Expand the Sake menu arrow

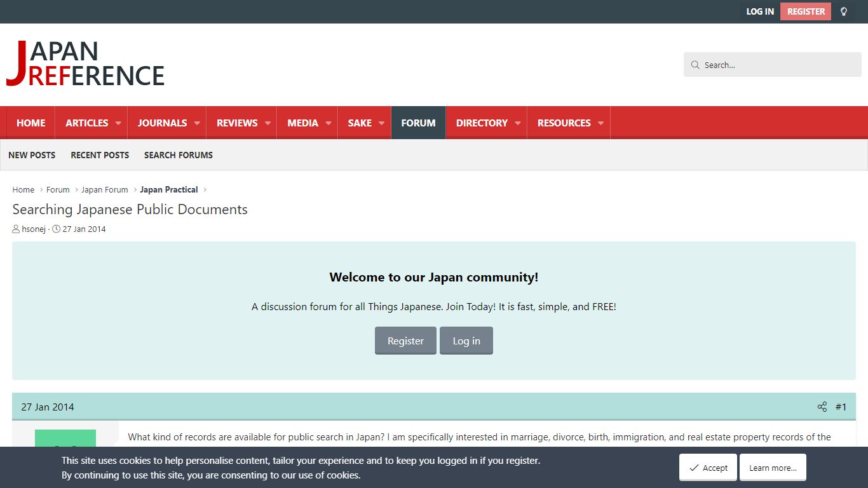tap(381, 123)
